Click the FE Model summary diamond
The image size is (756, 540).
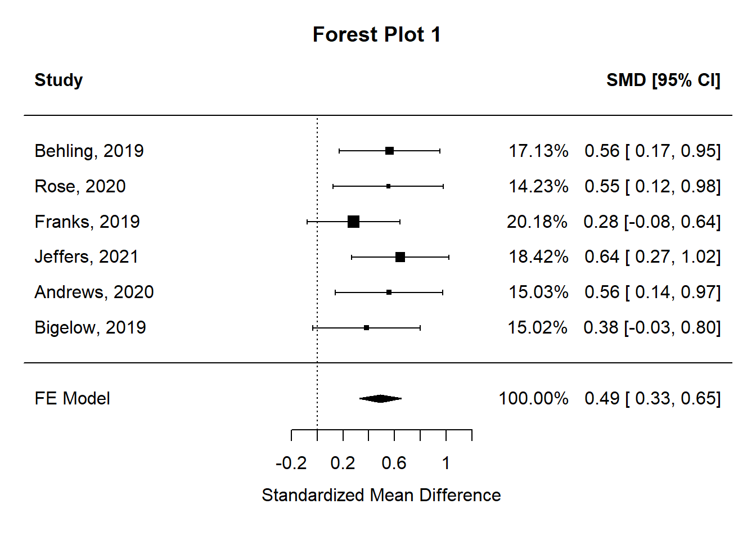[380, 399]
